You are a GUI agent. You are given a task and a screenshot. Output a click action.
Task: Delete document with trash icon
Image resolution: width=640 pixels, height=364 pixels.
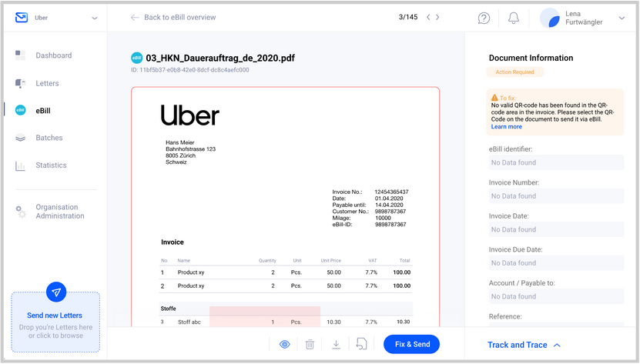point(310,345)
